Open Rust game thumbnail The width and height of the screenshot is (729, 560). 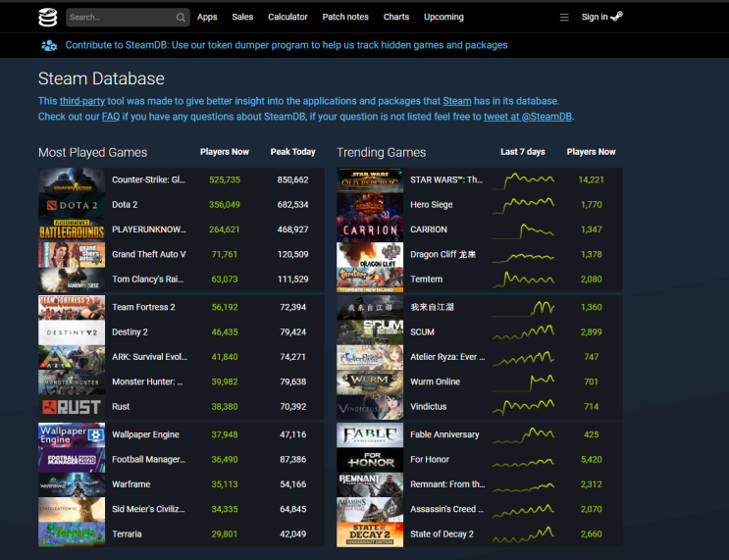click(x=72, y=407)
